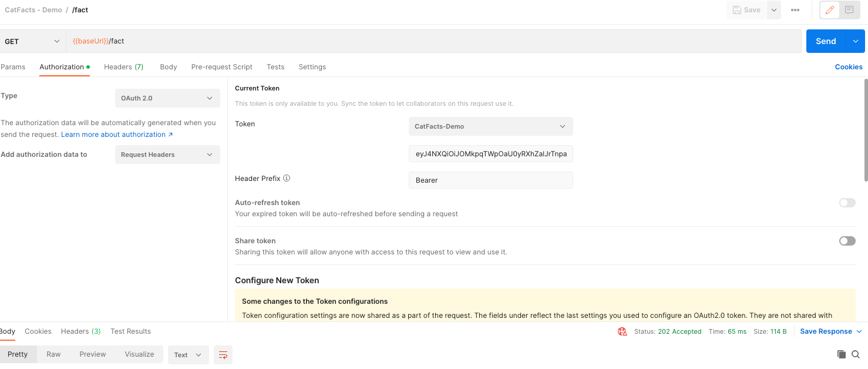Click the access token value field
Image resolution: width=868 pixels, height=369 pixels.
(x=491, y=154)
